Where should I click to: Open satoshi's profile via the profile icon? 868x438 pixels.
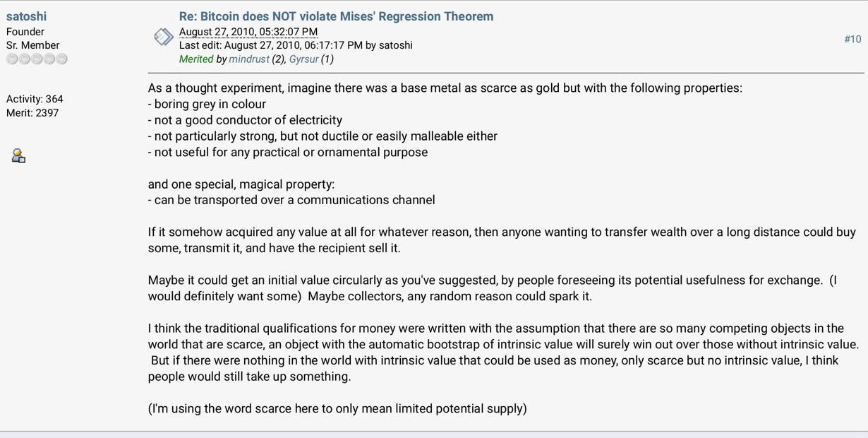tap(19, 156)
